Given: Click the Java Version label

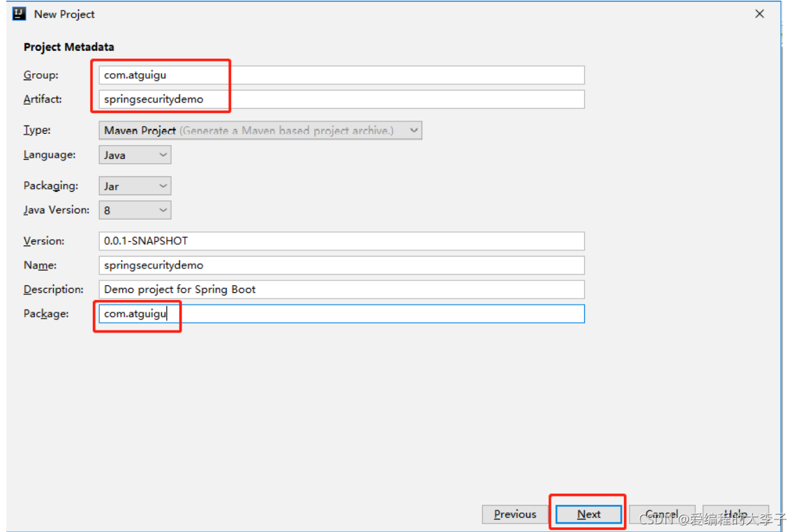Looking at the screenshot, I should (57, 210).
